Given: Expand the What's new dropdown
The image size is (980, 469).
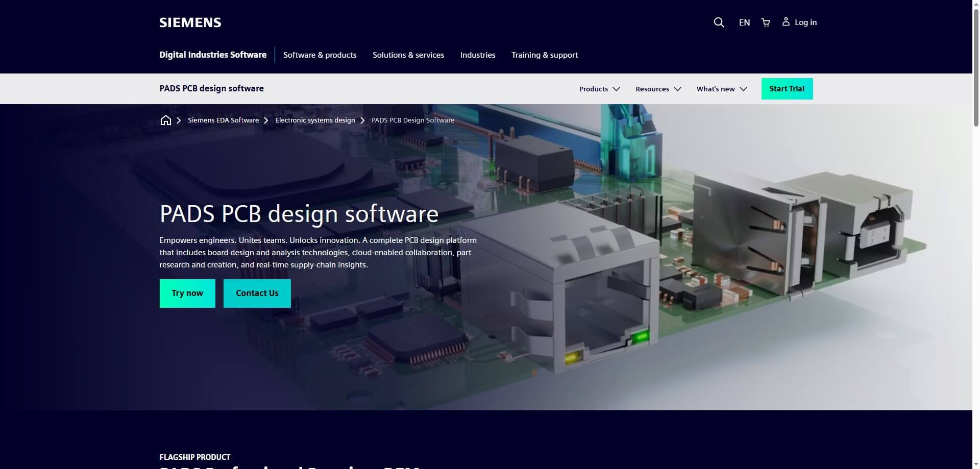Looking at the screenshot, I should pyautogui.click(x=722, y=89).
